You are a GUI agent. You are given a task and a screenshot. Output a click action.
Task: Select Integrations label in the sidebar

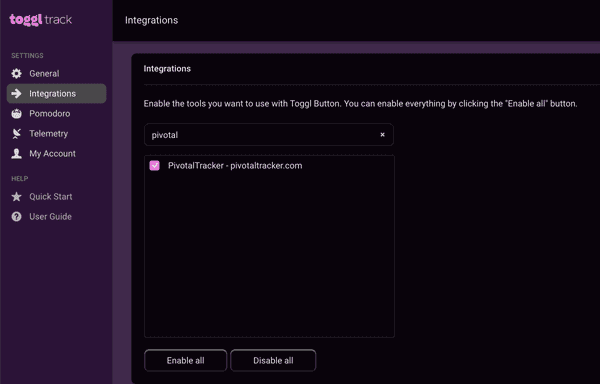coord(52,93)
